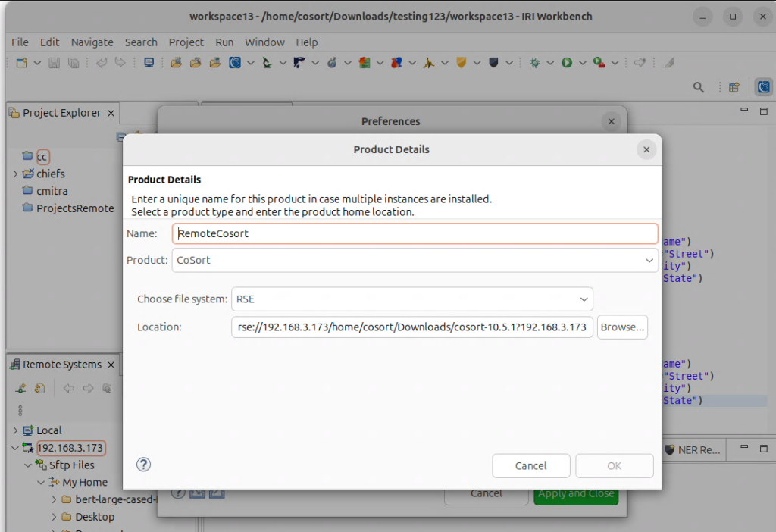The width and height of the screenshot is (776, 532).
Task: Click the green Run play icon
Action: click(x=567, y=63)
